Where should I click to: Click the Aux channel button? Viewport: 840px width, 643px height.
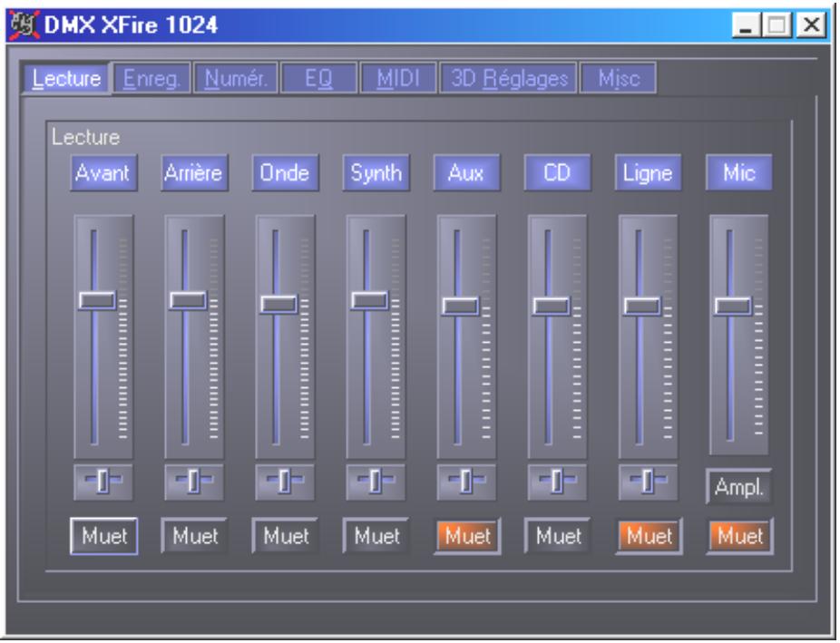pos(466,173)
